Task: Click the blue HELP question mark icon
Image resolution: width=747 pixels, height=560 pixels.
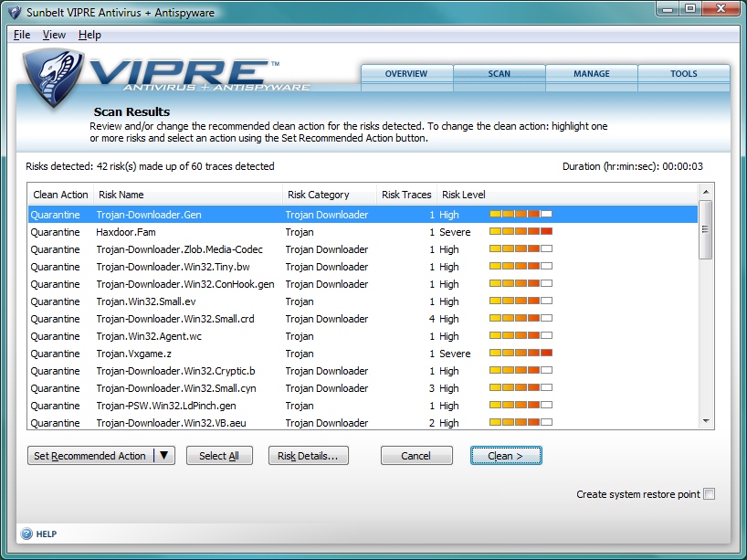Action: pyautogui.click(x=26, y=534)
